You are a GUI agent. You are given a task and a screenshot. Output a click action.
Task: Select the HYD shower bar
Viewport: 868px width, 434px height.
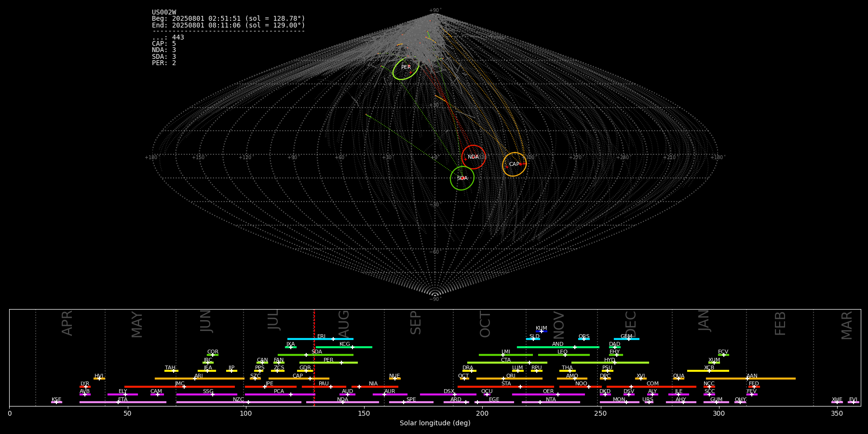click(610, 363)
